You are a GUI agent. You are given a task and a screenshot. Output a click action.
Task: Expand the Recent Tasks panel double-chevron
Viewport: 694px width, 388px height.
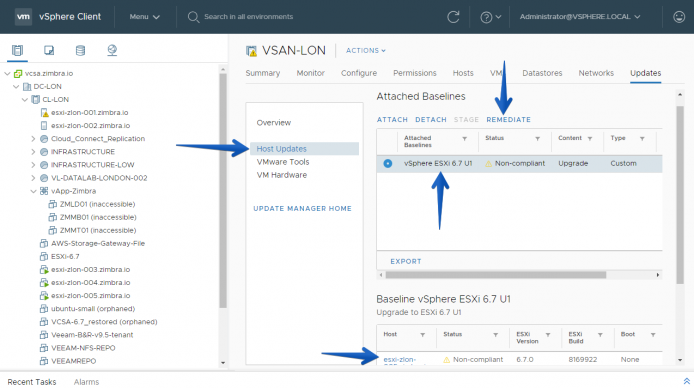pyautogui.click(x=686, y=381)
